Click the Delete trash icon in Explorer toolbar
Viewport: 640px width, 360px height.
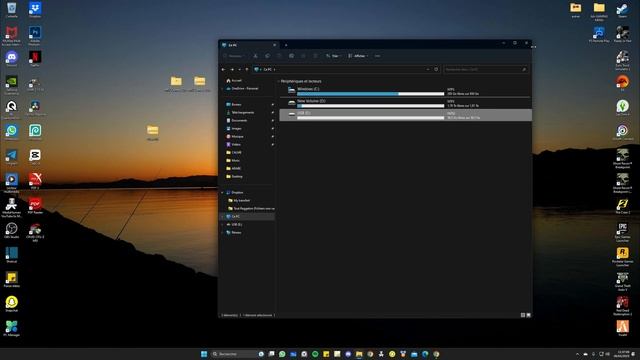pyautogui.click(x=315, y=56)
